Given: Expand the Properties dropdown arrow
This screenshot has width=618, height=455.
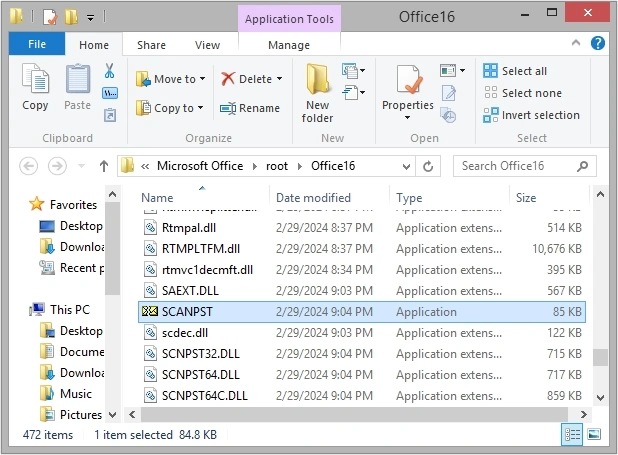Looking at the screenshot, I should pyautogui.click(x=408, y=117).
